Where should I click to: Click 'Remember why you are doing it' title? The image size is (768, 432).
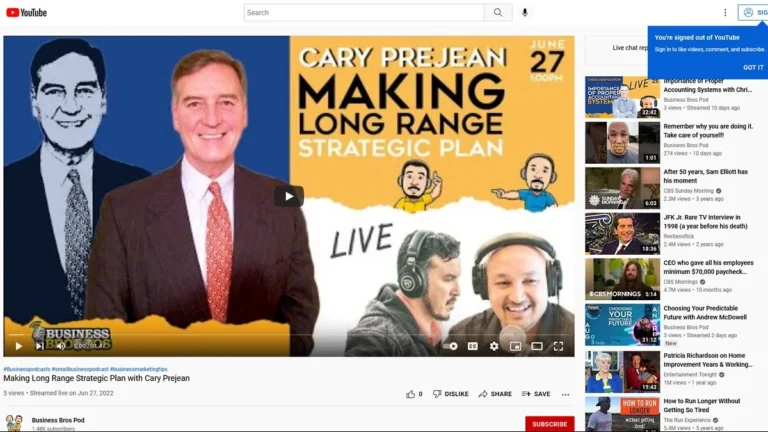[708, 131]
